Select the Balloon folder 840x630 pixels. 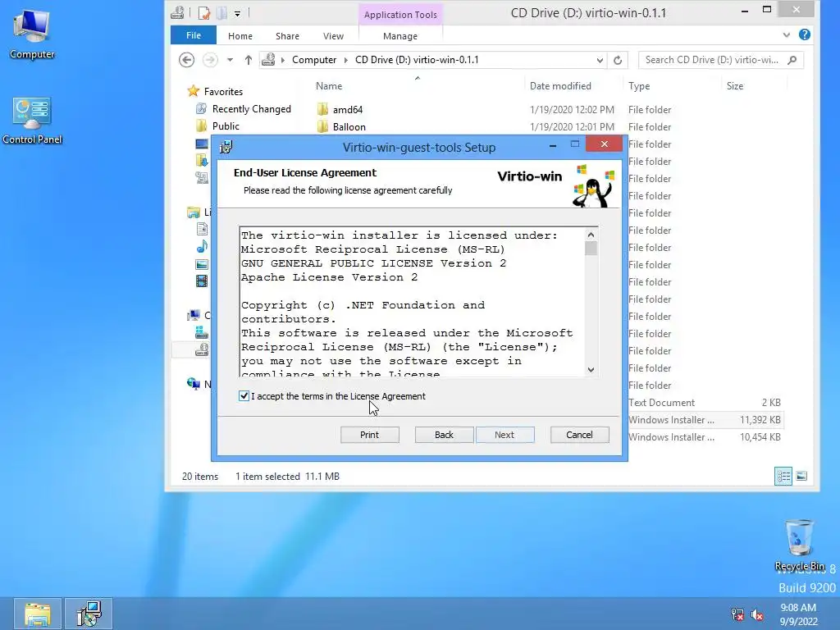(x=349, y=127)
